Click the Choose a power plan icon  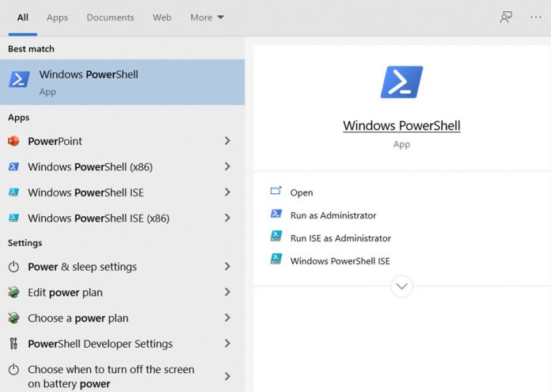pos(13,318)
